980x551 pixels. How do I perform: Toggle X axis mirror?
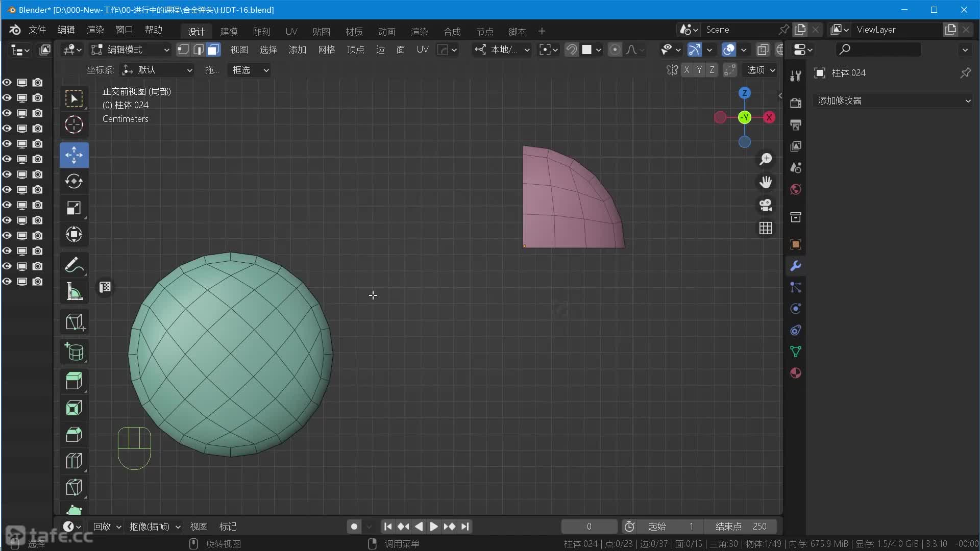(x=687, y=70)
